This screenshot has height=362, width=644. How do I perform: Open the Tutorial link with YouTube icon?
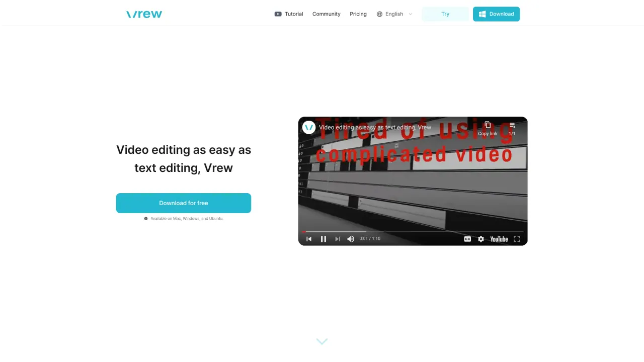(289, 14)
